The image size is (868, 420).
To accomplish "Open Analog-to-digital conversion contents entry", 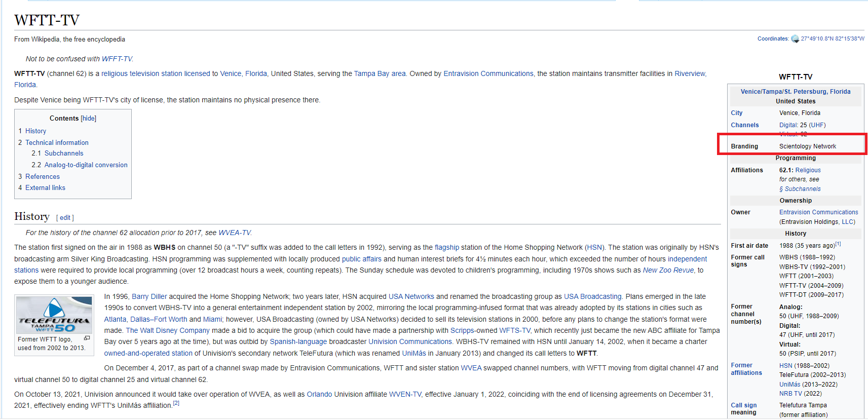I will [x=86, y=165].
